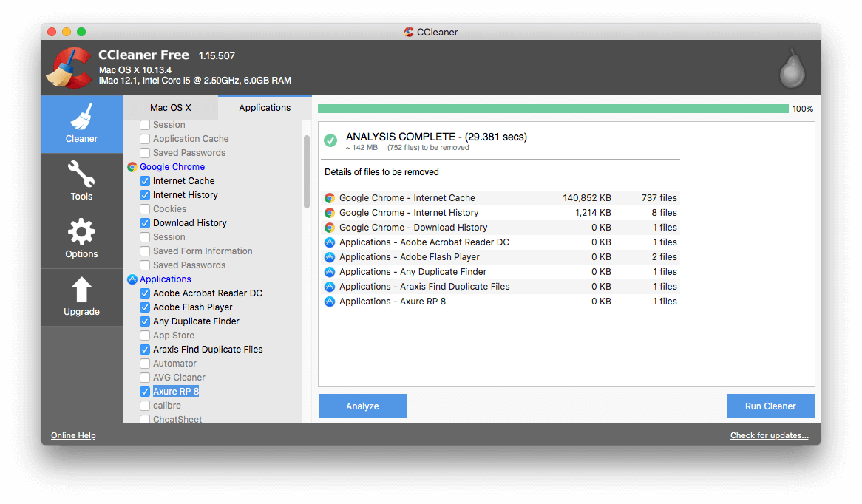Click app icon on Adobe Flash Player result

coord(329,257)
